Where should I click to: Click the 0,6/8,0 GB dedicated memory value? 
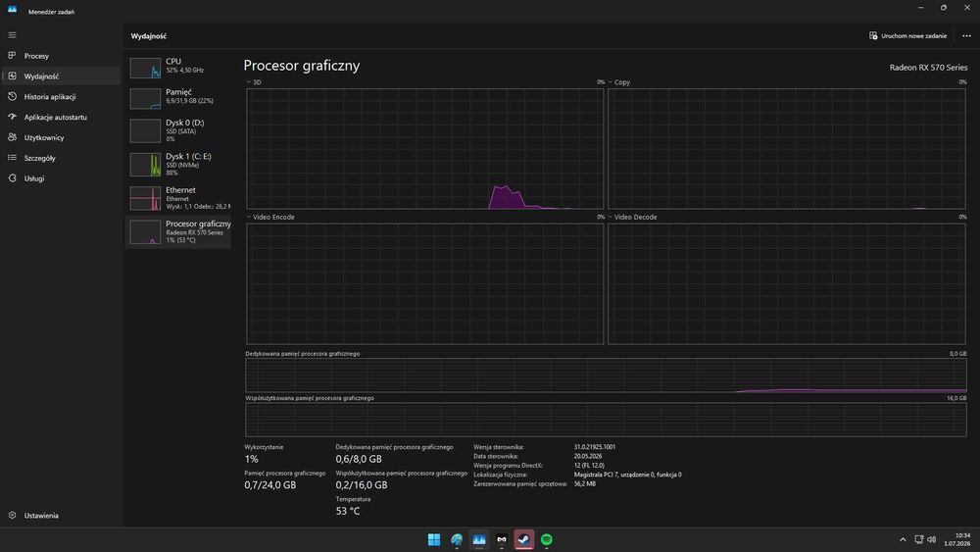coord(359,459)
